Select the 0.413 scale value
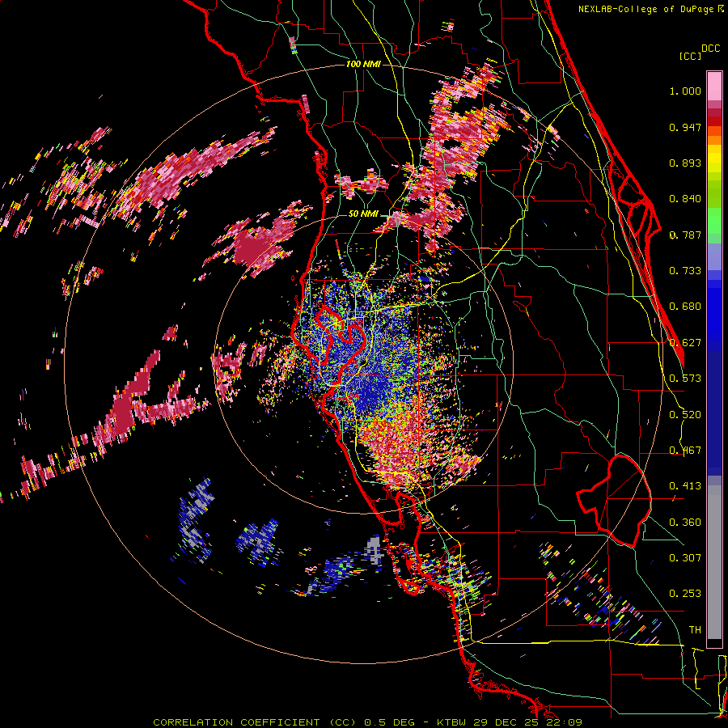The image size is (728, 728). tap(685, 486)
